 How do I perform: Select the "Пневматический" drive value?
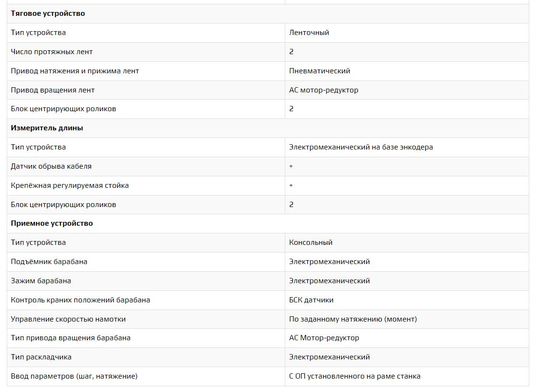[x=320, y=71]
